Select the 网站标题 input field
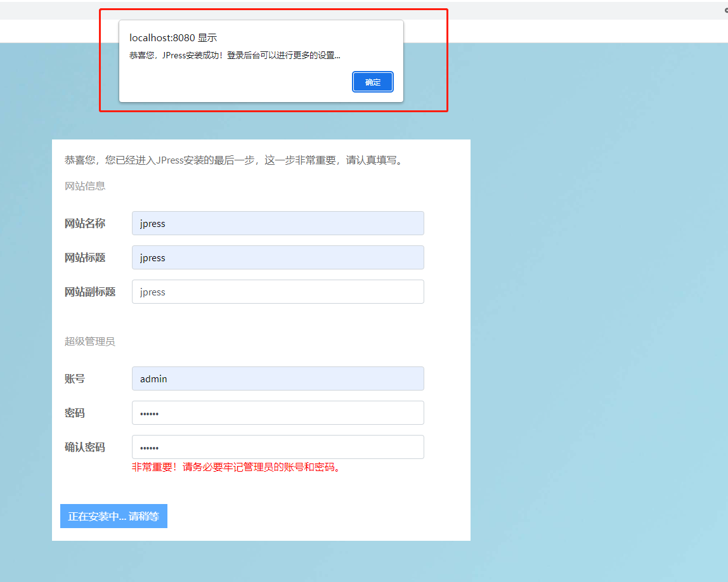Screen dimensions: 728x582 pos(278,257)
